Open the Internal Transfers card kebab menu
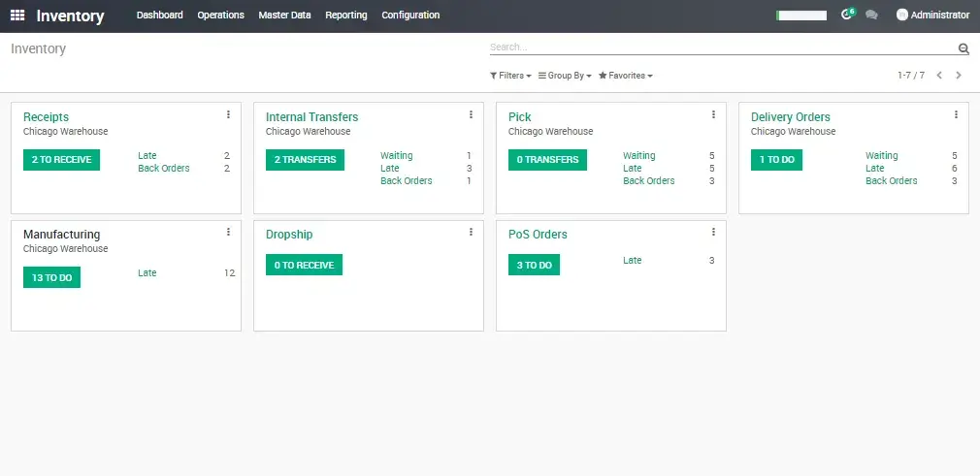The image size is (980, 476). (x=471, y=114)
